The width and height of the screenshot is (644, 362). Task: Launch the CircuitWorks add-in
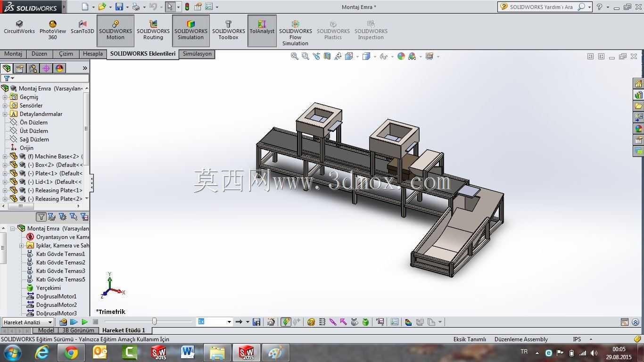(19, 27)
